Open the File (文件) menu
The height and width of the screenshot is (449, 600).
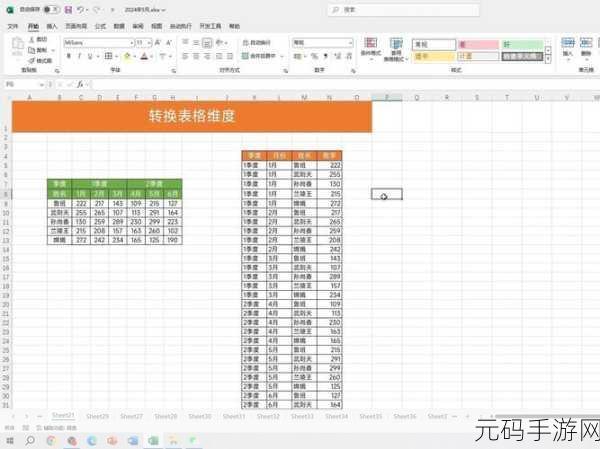[x=13, y=26]
